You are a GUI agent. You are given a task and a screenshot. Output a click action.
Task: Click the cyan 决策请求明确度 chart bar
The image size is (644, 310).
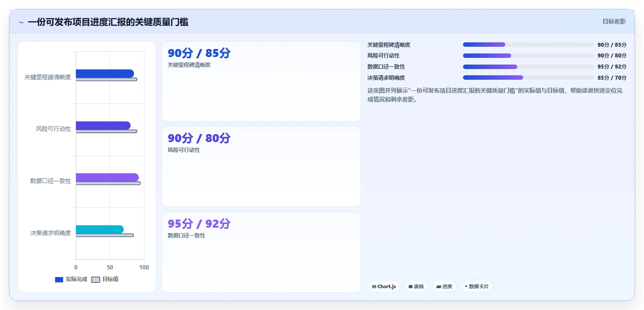click(x=99, y=229)
